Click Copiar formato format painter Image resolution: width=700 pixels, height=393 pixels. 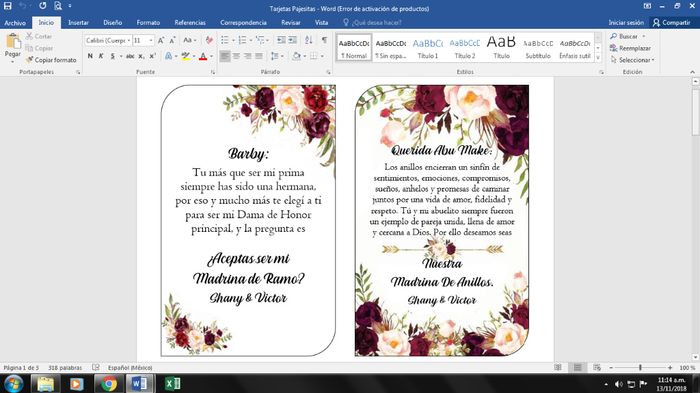pyautogui.click(x=51, y=60)
